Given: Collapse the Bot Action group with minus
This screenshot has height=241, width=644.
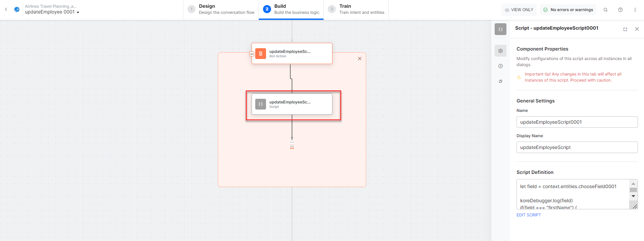Looking at the screenshot, I should [x=252, y=54].
